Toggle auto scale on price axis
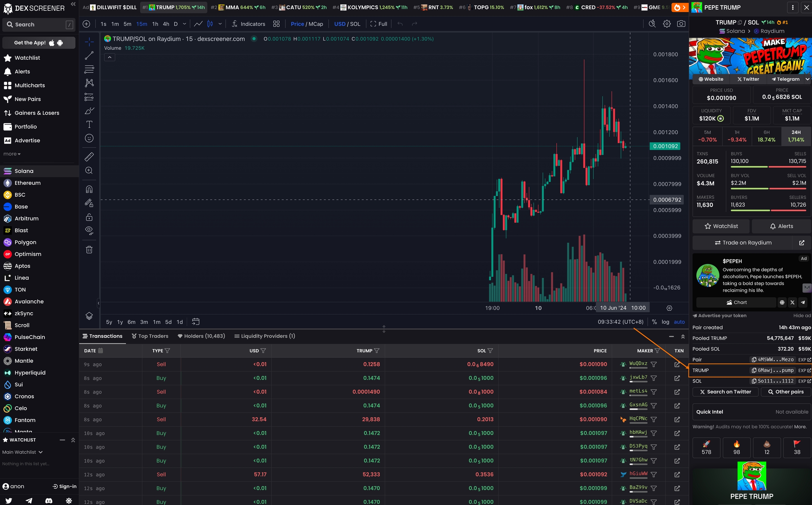This screenshot has width=812, height=505. (x=679, y=322)
